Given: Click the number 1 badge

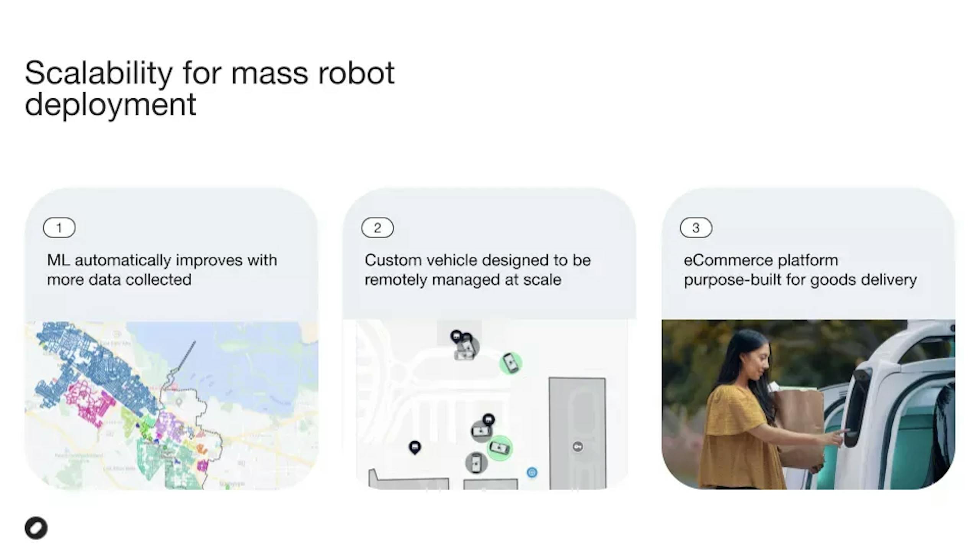Looking at the screenshot, I should click(59, 228).
